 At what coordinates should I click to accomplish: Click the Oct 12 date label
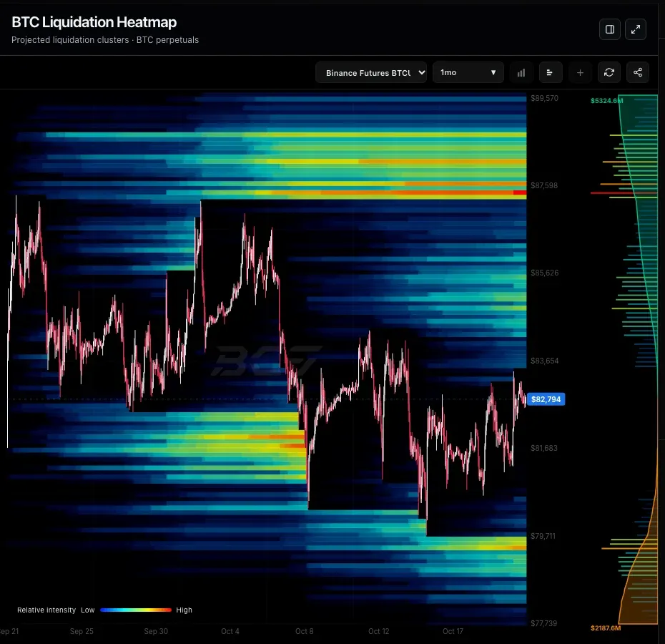(379, 631)
